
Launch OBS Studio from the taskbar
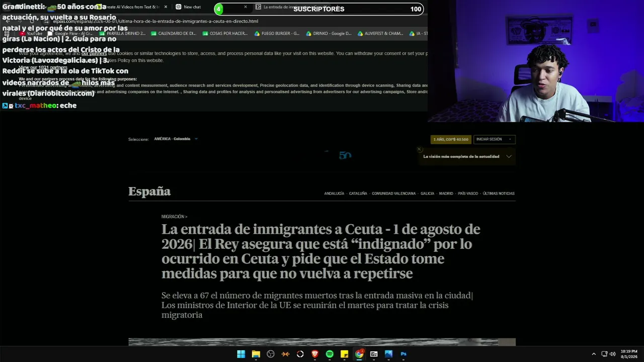(271, 354)
